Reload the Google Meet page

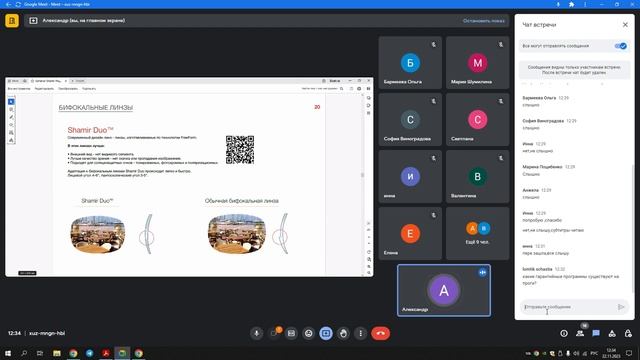click(x=18, y=4)
